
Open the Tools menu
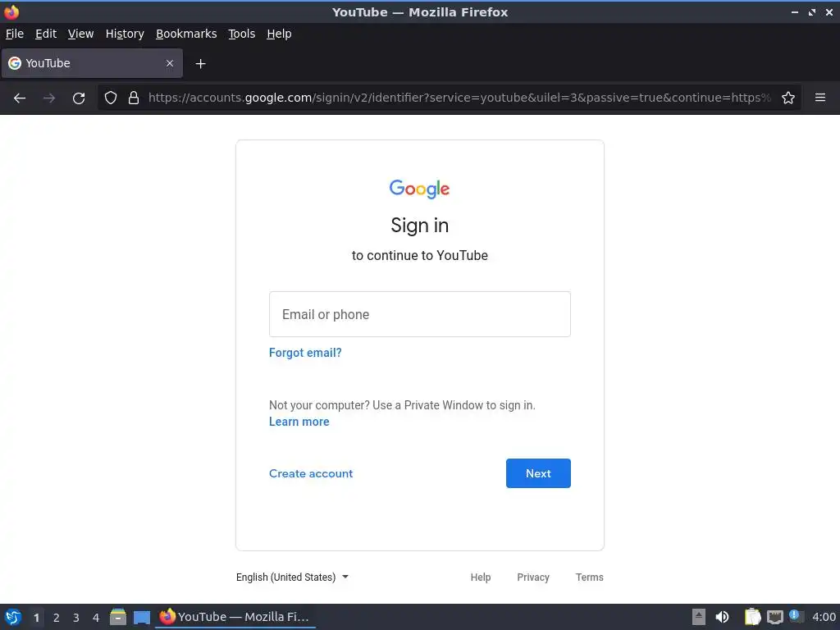242,34
